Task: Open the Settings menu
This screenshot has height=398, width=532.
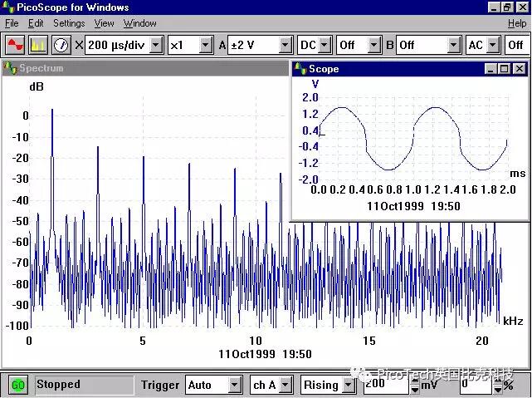Action: click(x=69, y=23)
